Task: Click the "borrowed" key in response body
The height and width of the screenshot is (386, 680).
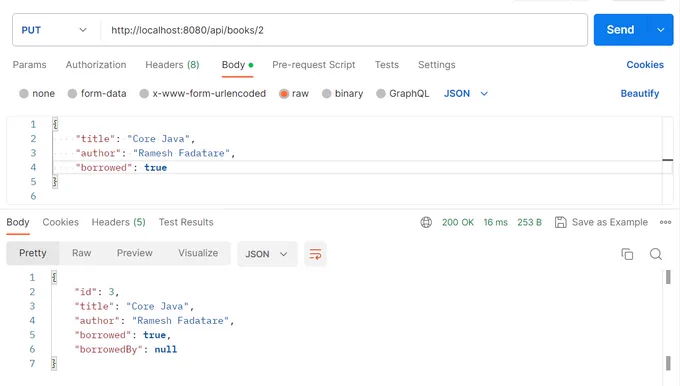Action: tap(102, 335)
